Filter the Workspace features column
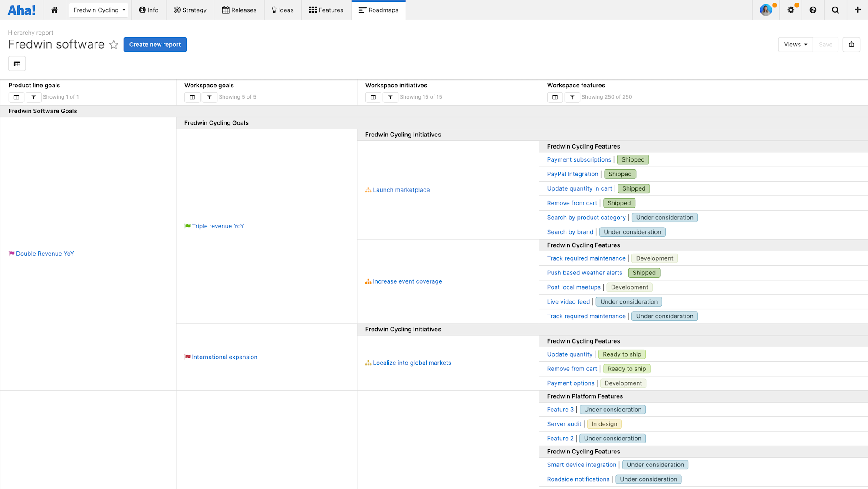868x489 pixels. tap(572, 97)
